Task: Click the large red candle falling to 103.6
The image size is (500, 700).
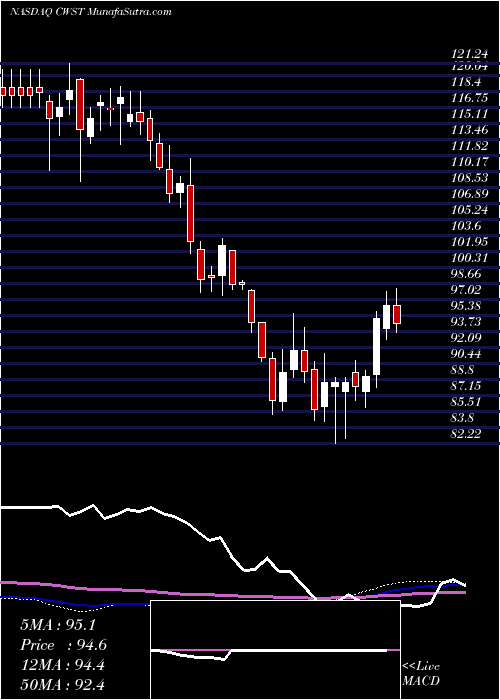Action: click(191, 213)
